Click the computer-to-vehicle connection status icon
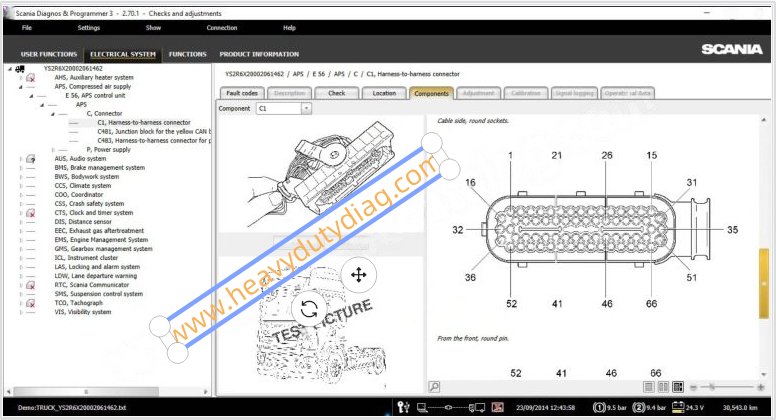This screenshot has height=420, width=776. [x=451, y=408]
